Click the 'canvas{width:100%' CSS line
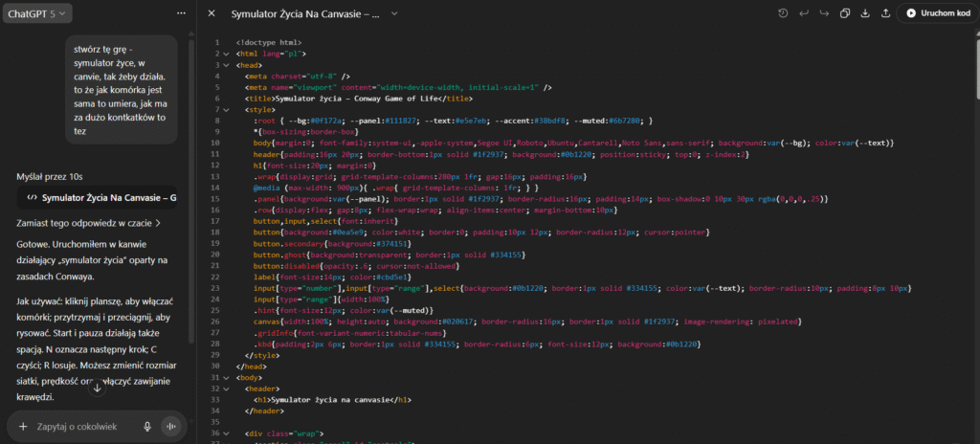The height and width of the screenshot is (444, 980). [526, 322]
